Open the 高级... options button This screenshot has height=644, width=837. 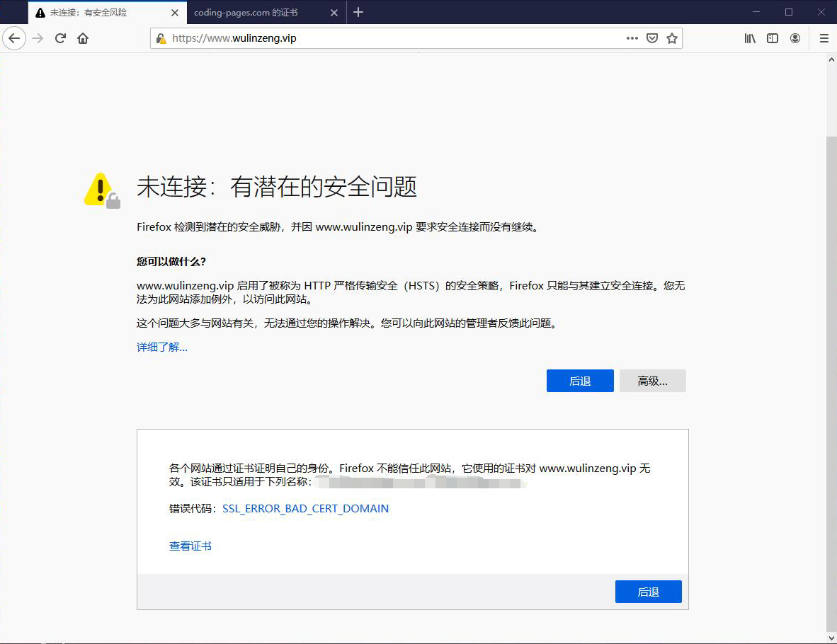point(652,381)
